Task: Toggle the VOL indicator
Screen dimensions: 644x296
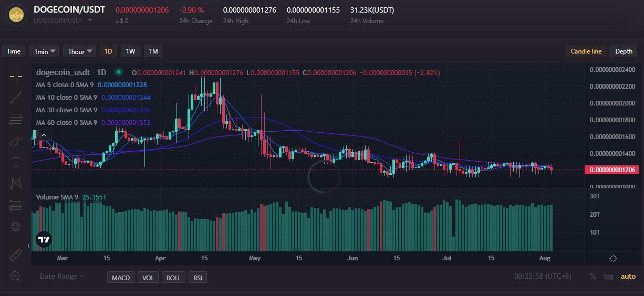Action: point(148,278)
